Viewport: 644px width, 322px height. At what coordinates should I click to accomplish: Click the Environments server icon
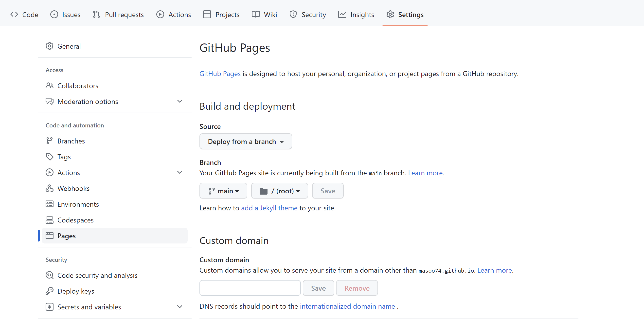(x=50, y=204)
